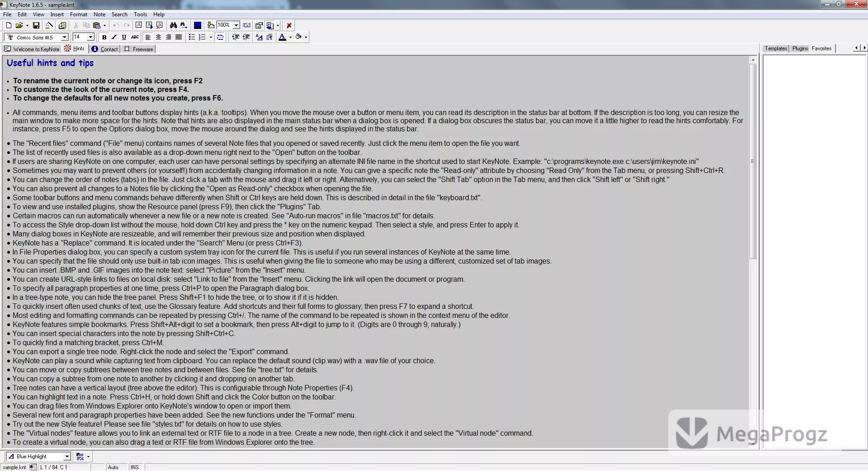
Task: Switch to the Contact note tab
Action: coord(105,49)
